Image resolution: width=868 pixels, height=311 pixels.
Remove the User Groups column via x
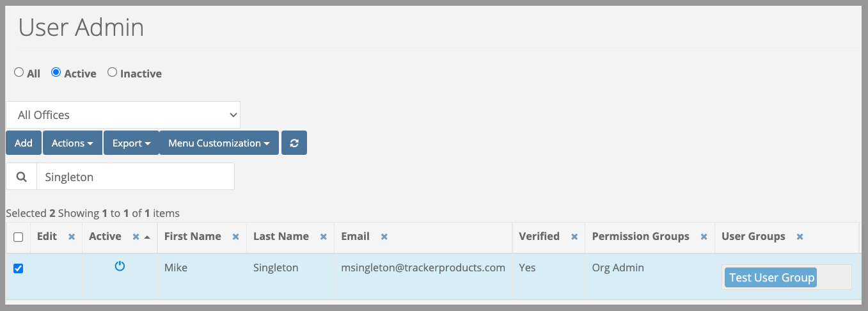[x=800, y=237]
